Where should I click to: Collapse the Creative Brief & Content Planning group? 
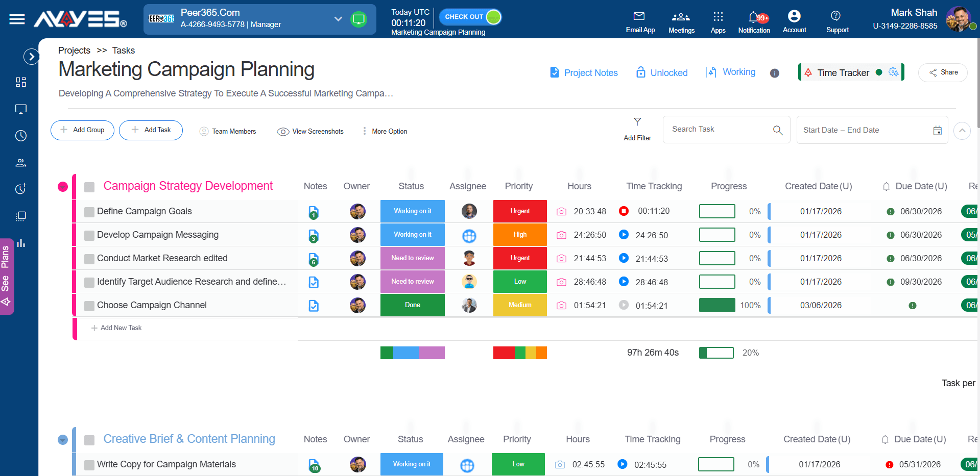coord(63,440)
